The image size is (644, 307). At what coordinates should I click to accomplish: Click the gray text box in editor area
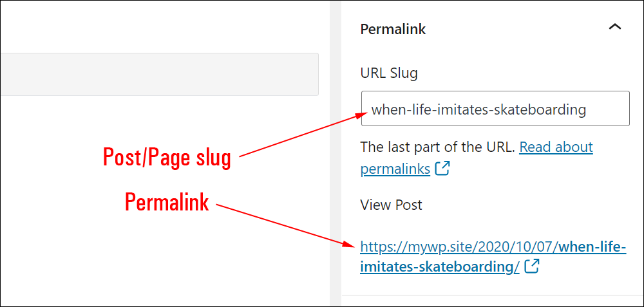tap(159, 74)
